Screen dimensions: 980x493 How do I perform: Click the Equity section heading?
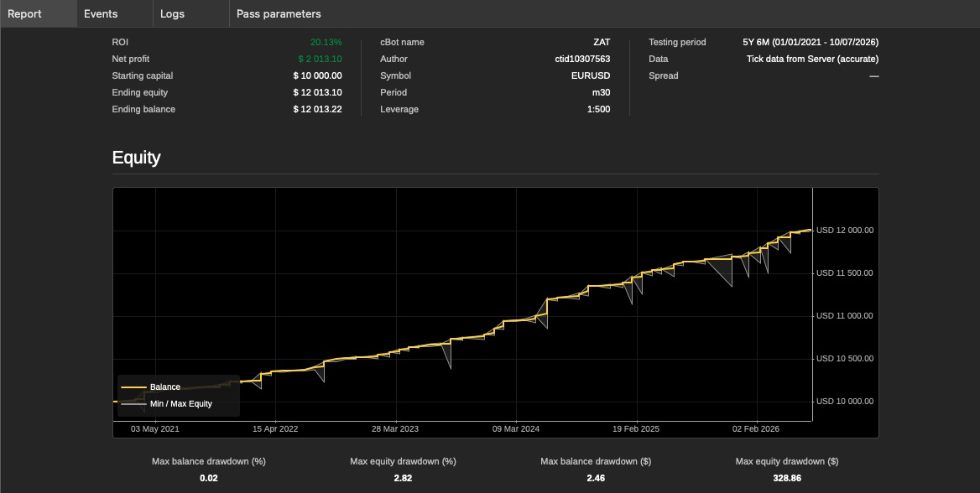click(136, 158)
